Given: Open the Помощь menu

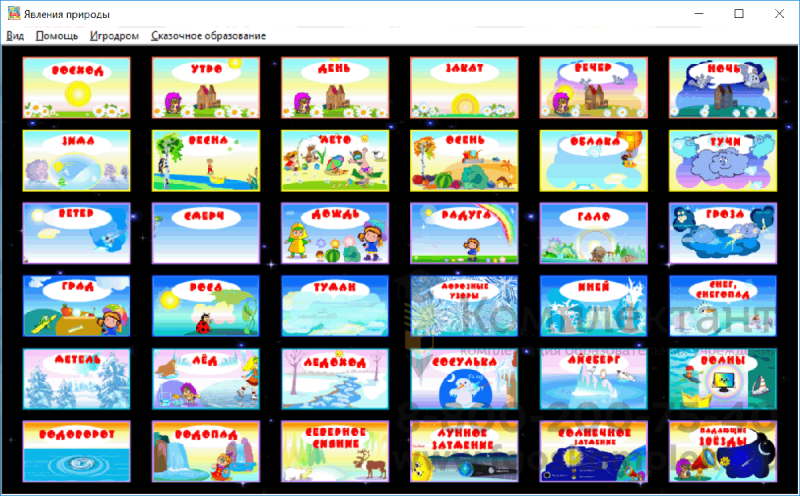Looking at the screenshot, I should (57, 36).
